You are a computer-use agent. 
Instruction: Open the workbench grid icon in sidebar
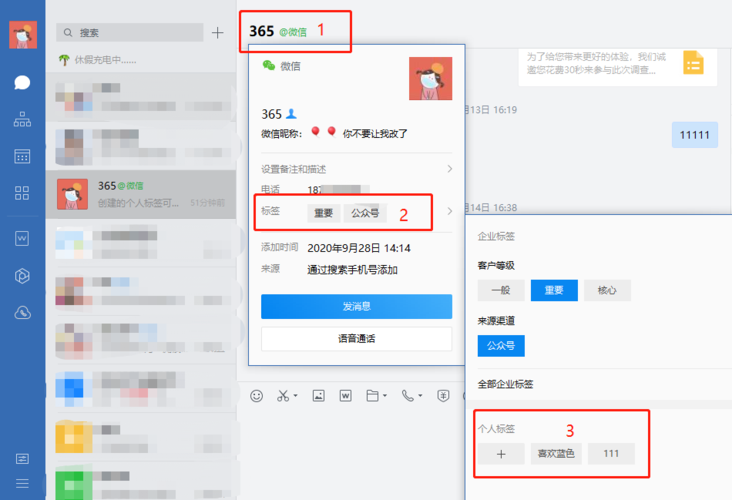pos(22,193)
